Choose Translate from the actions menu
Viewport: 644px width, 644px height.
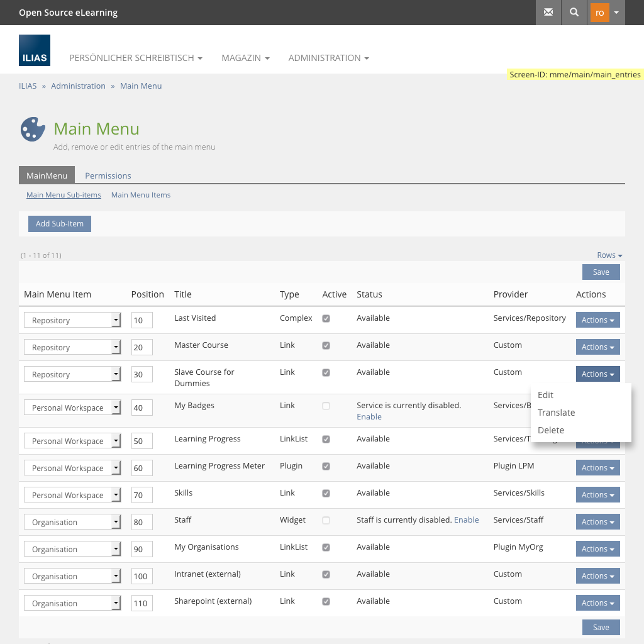tap(557, 413)
